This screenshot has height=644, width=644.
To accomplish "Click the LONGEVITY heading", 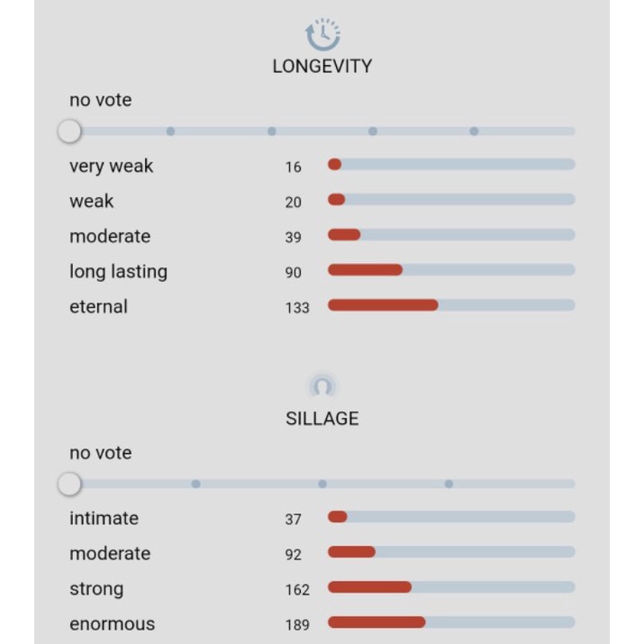I will point(322,66).
